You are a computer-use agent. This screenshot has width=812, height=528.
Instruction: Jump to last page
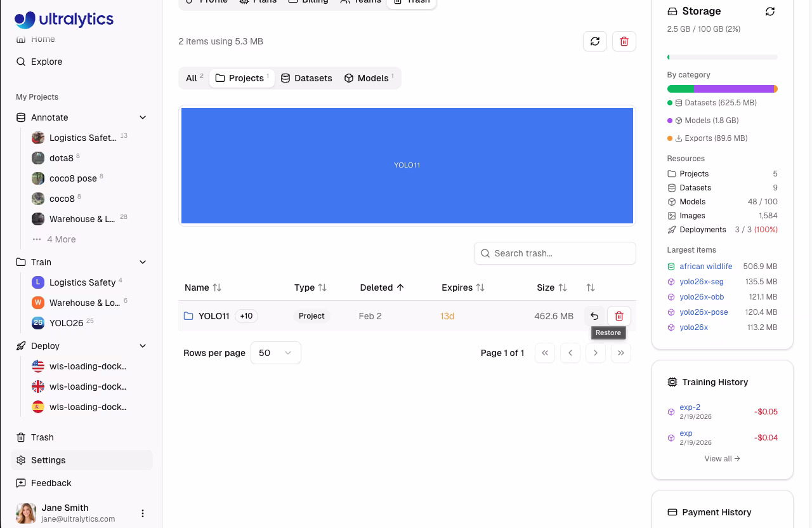[621, 353]
